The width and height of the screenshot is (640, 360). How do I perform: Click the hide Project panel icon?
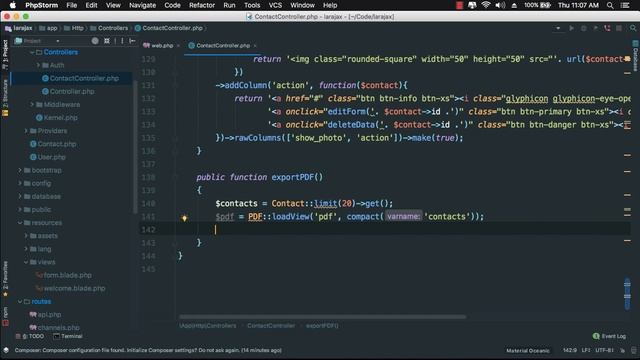point(132,41)
